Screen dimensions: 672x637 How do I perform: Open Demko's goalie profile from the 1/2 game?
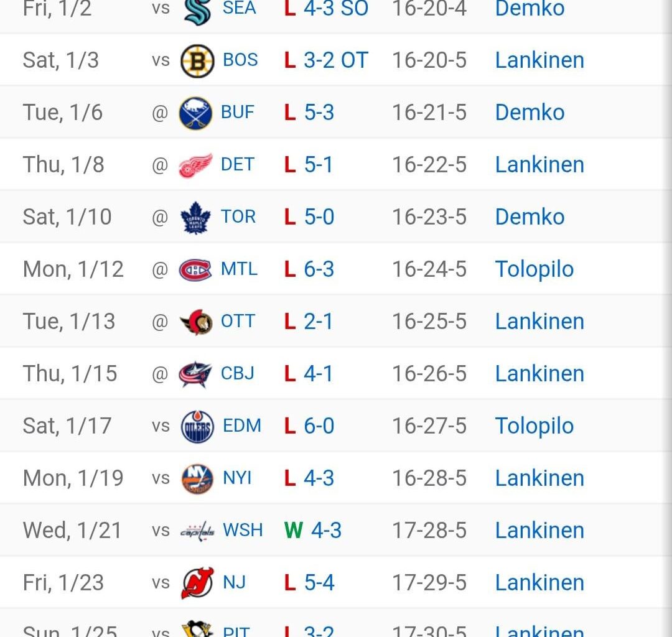tap(530, 9)
